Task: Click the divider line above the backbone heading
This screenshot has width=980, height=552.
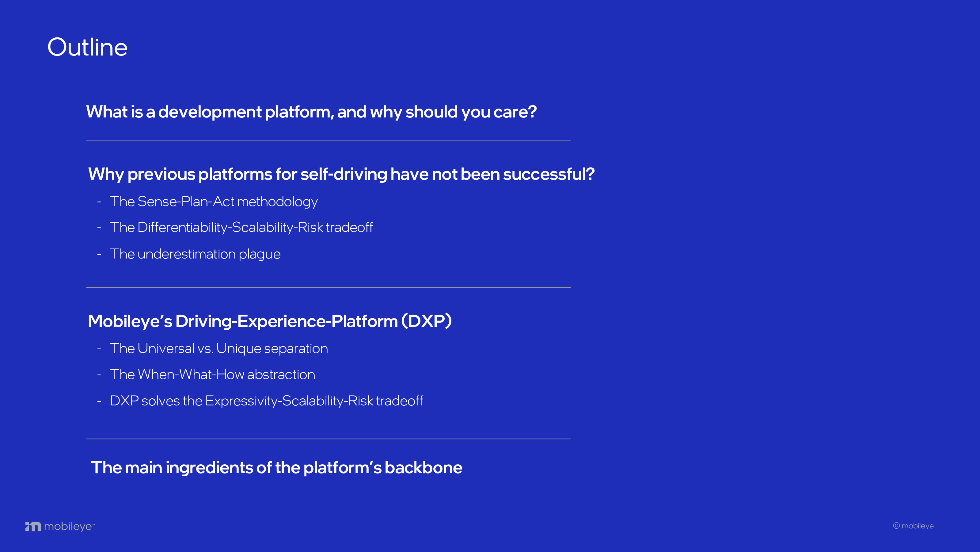Action: 328,439
